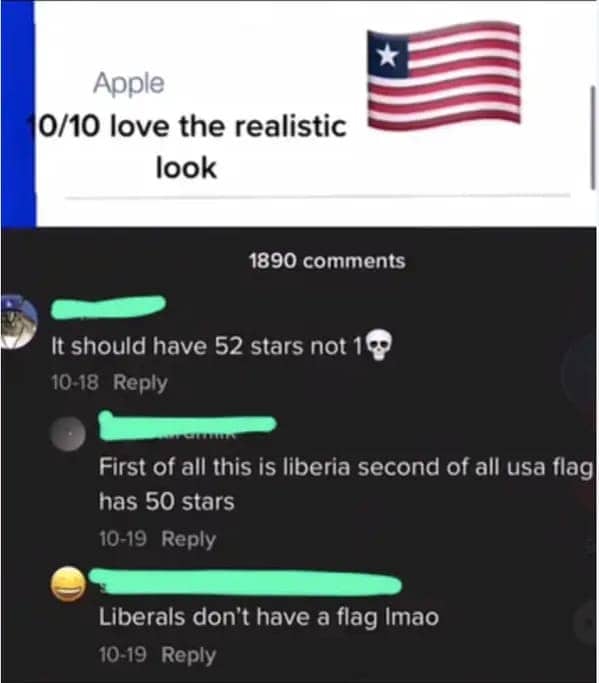Tap the 'has 50 stars' comment line
Image resolution: width=599 pixels, height=683 pixels.
[x=167, y=502]
